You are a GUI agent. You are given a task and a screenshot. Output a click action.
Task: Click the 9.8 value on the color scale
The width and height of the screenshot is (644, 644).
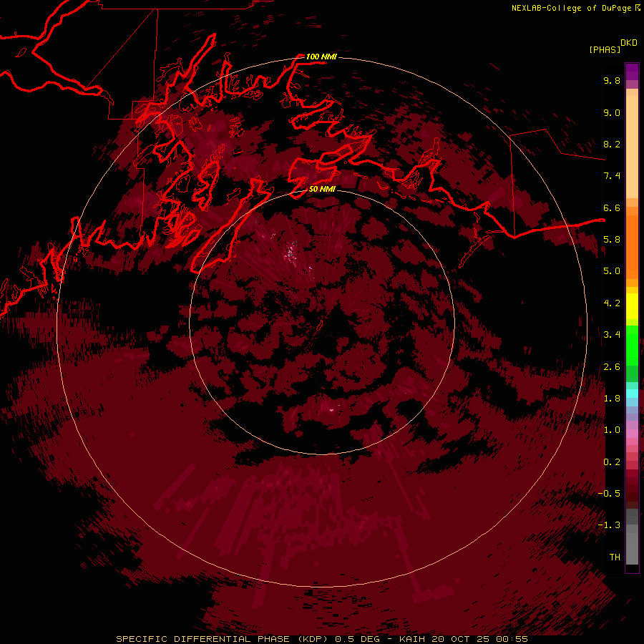click(x=612, y=80)
